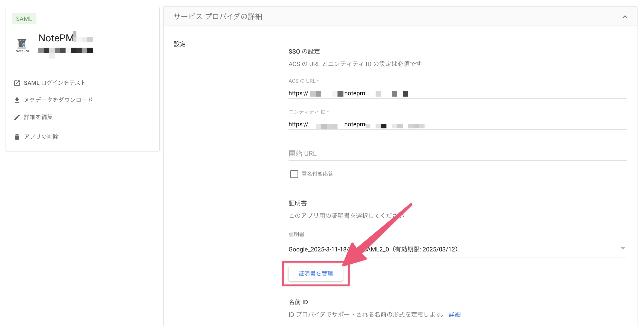Click the サービス プロバイダの詳細 header title
Viewport: 644px width, 326px height.
(218, 17)
